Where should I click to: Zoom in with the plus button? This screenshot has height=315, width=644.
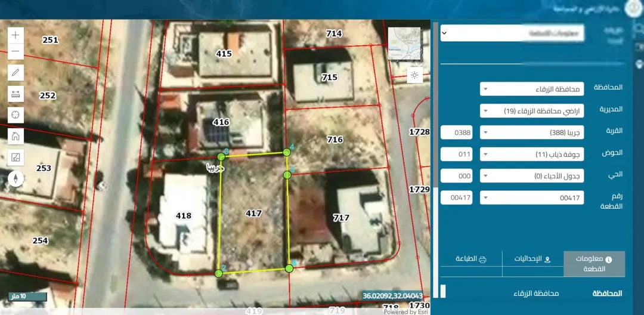click(x=16, y=35)
